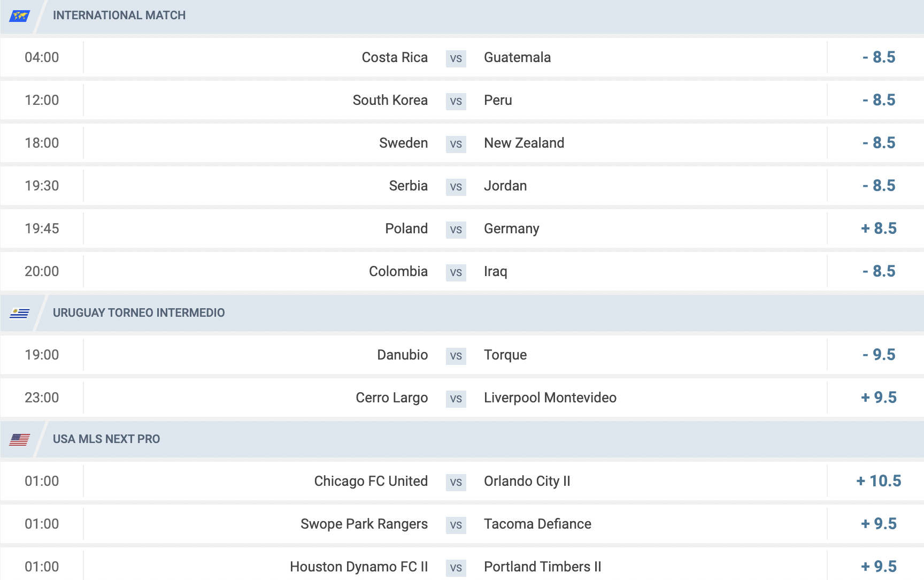Open the Liverpool Montevideo team link
This screenshot has width=924, height=580.
click(x=550, y=398)
